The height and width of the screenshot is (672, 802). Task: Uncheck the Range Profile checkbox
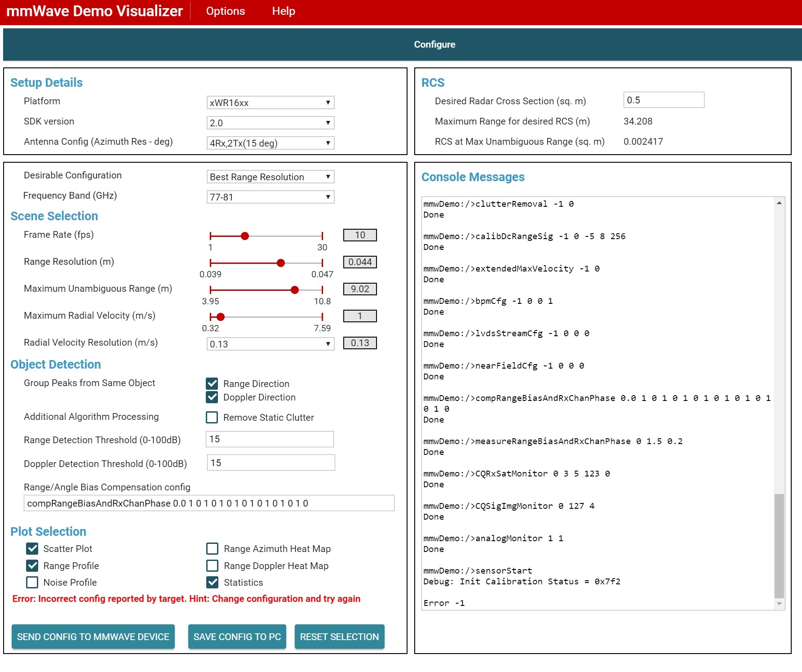click(x=32, y=565)
